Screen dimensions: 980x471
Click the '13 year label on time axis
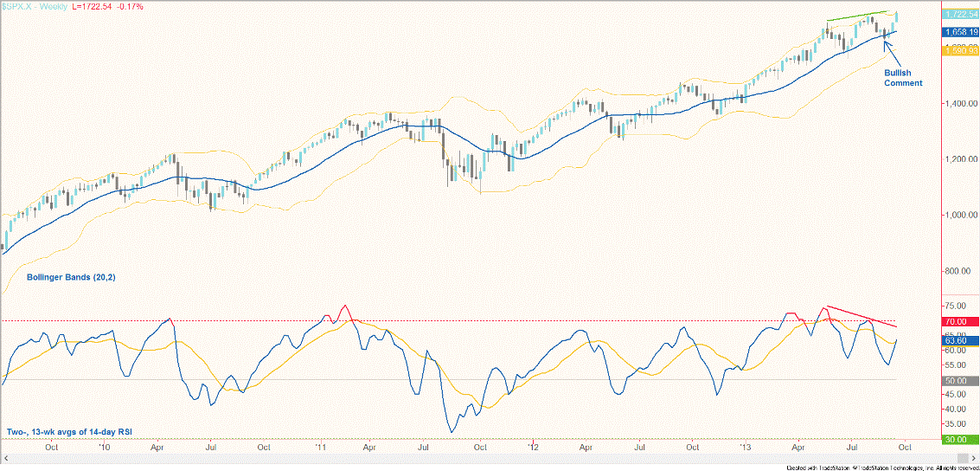click(x=745, y=448)
